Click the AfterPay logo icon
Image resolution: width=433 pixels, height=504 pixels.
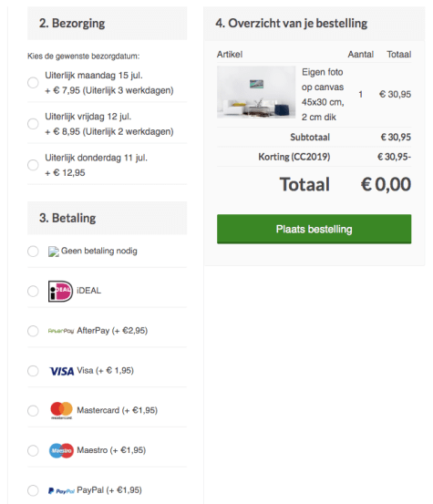click(x=61, y=331)
